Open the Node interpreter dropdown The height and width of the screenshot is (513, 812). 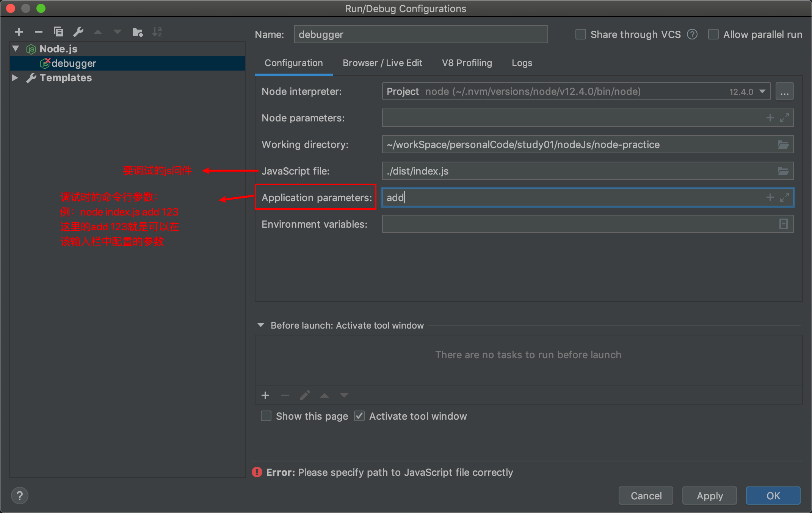pos(762,91)
